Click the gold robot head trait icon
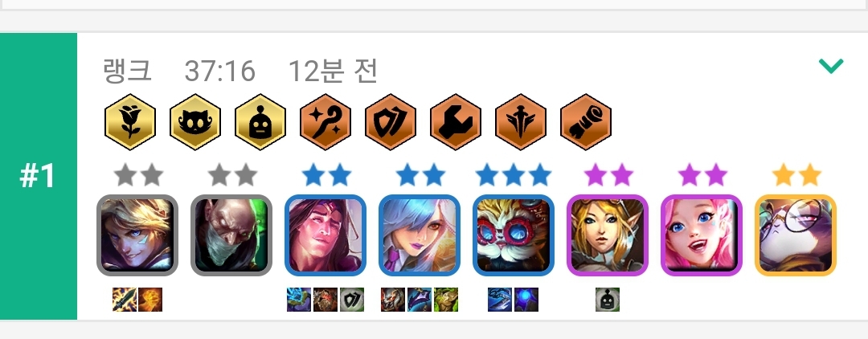868x339 pixels. pyautogui.click(x=260, y=122)
